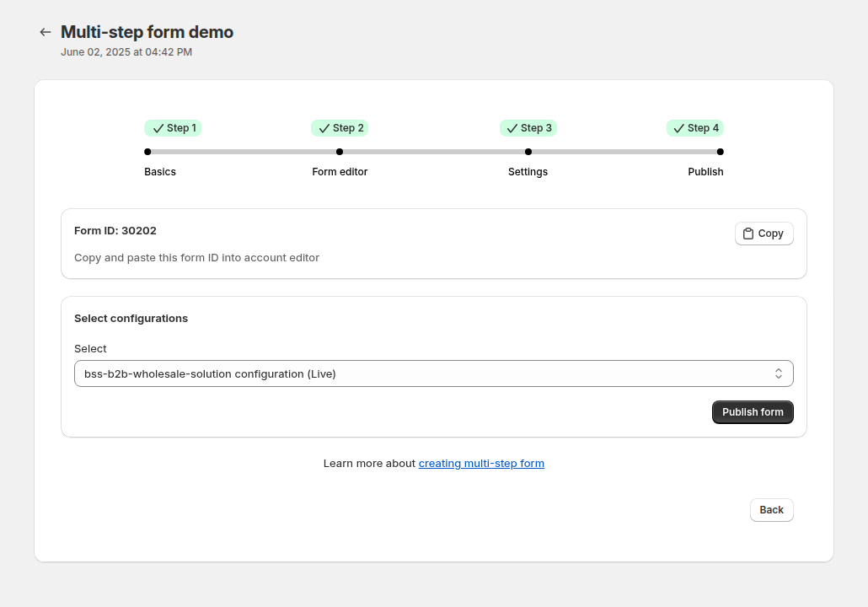Click the Step 3 badge
This screenshot has width=868, height=607.
[x=528, y=128]
